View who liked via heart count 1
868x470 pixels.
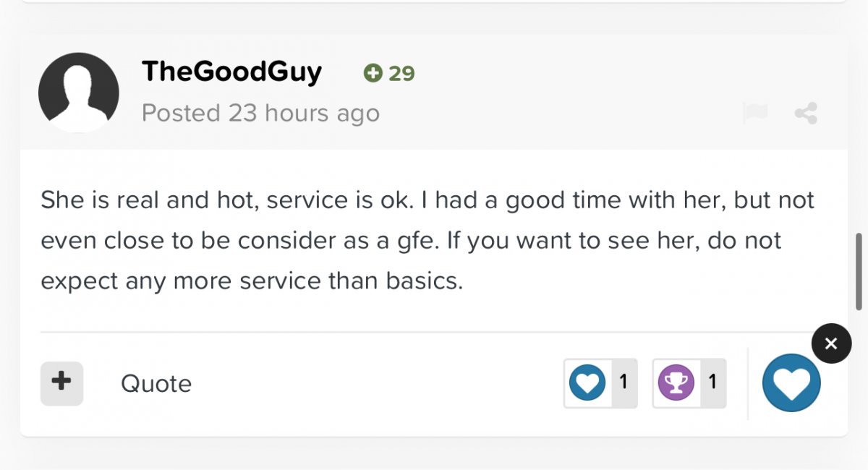click(x=624, y=383)
